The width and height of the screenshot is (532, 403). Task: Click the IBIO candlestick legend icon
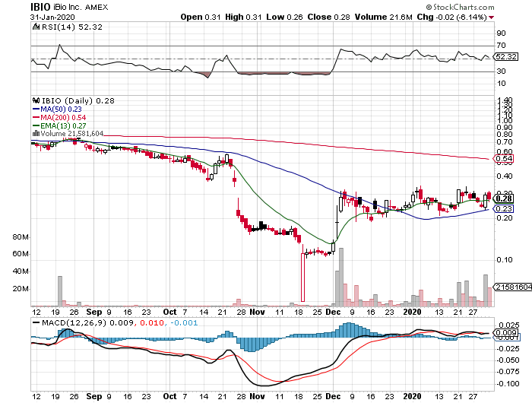[33, 100]
